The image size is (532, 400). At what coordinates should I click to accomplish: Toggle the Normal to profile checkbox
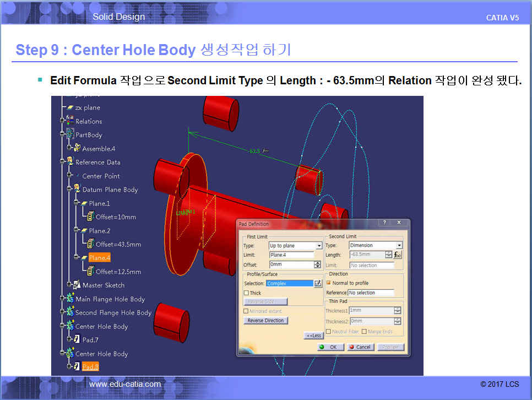pos(328,283)
